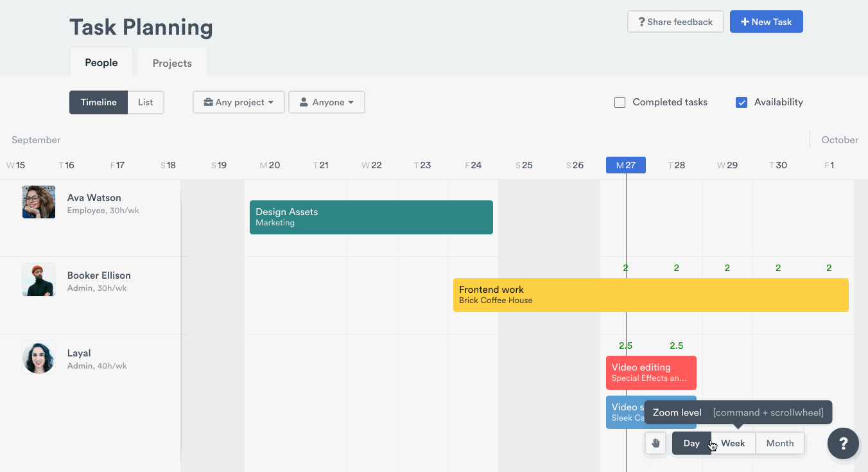Click Layal's profile avatar
868x472 pixels.
[x=39, y=358]
